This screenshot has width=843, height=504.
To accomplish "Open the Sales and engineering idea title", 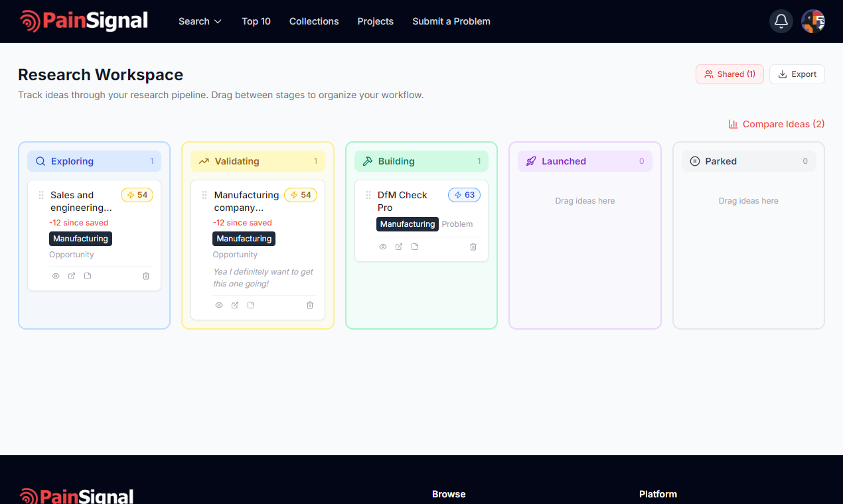I will [82, 201].
